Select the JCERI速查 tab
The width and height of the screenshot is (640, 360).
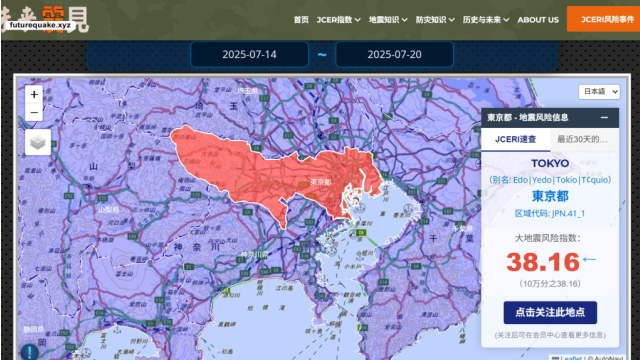click(x=516, y=140)
